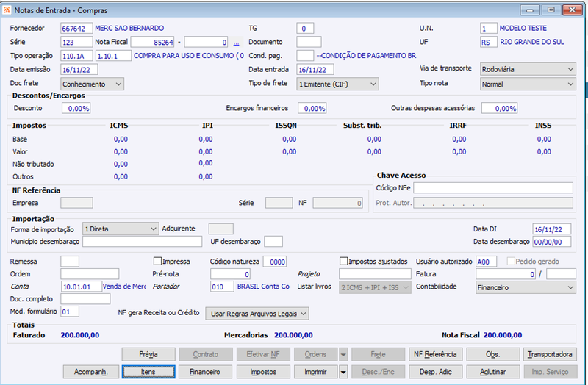
Task: Open the arrow menu beside Ordens button
Action: (x=343, y=354)
